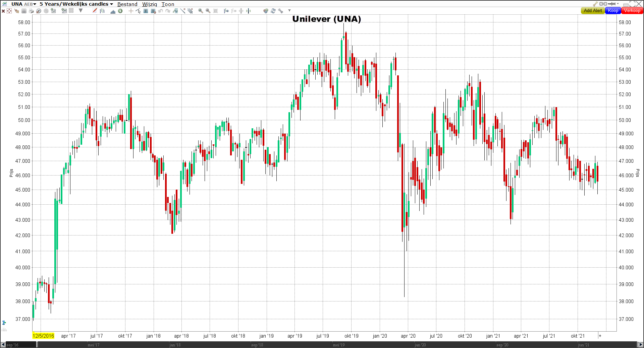Click the green dollar coin icon
Viewport: 644px width, 348px height.
click(120, 11)
